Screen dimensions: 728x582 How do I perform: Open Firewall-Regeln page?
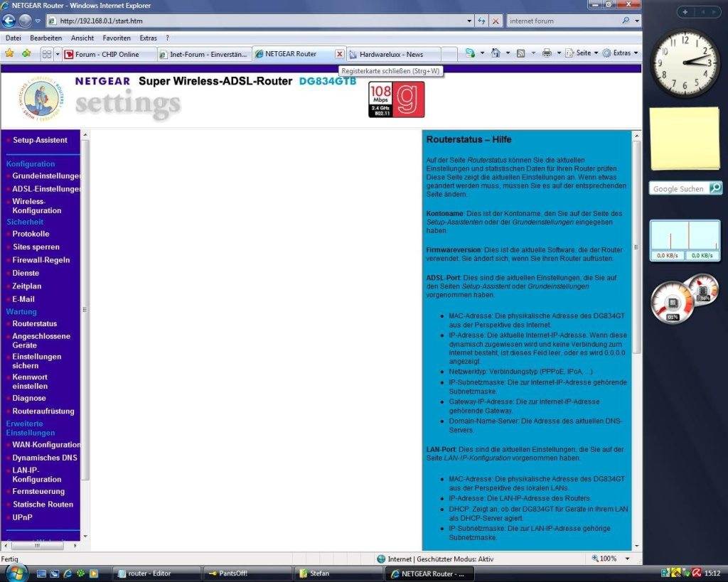tap(41, 260)
